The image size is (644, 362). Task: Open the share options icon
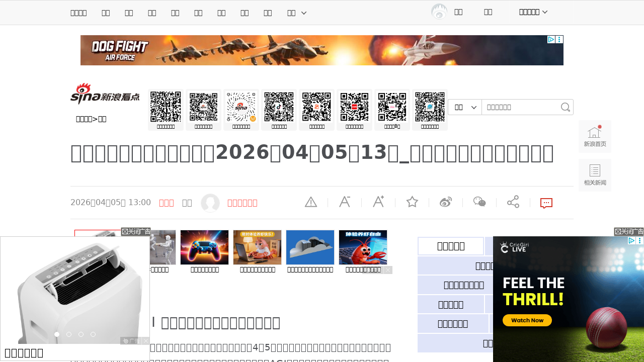(513, 202)
